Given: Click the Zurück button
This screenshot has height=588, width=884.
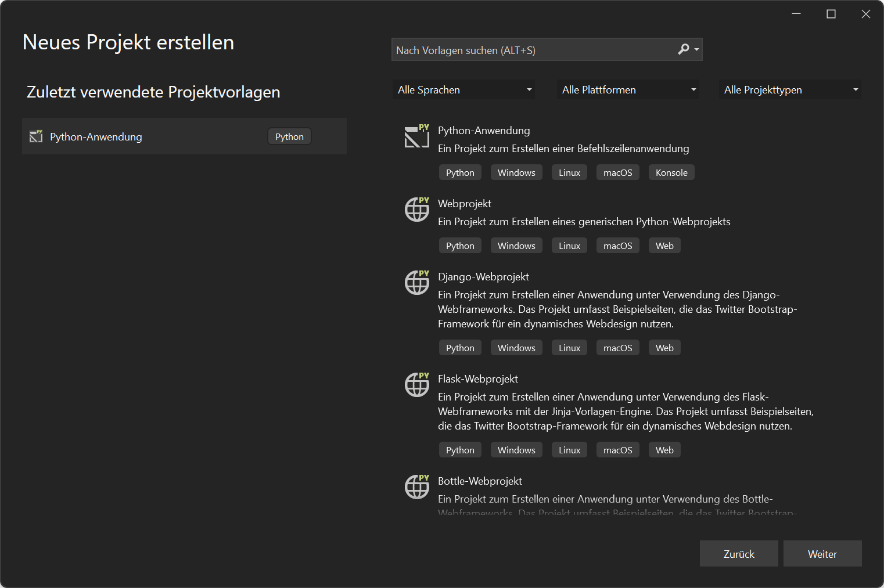Looking at the screenshot, I should point(739,553).
